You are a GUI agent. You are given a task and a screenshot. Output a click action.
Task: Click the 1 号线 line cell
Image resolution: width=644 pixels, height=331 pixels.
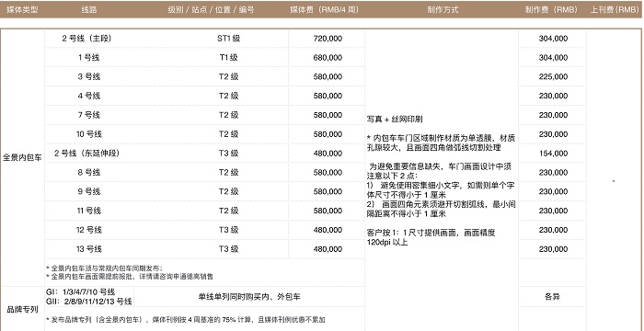pos(88,58)
